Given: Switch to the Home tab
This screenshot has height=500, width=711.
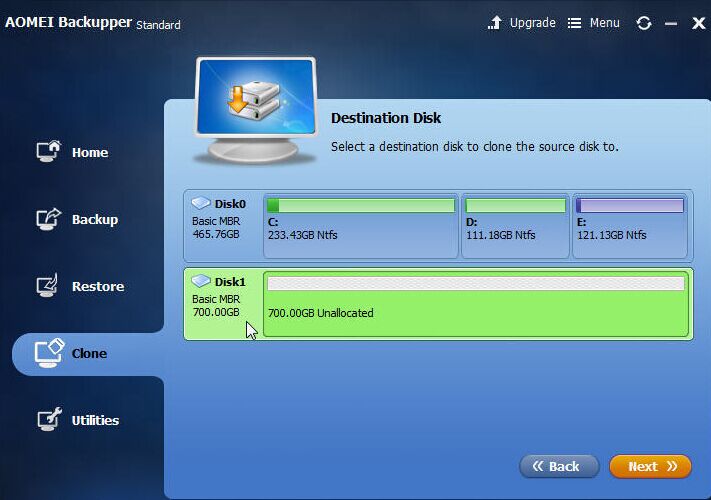Looking at the screenshot, I should click(x=89, y=153).
